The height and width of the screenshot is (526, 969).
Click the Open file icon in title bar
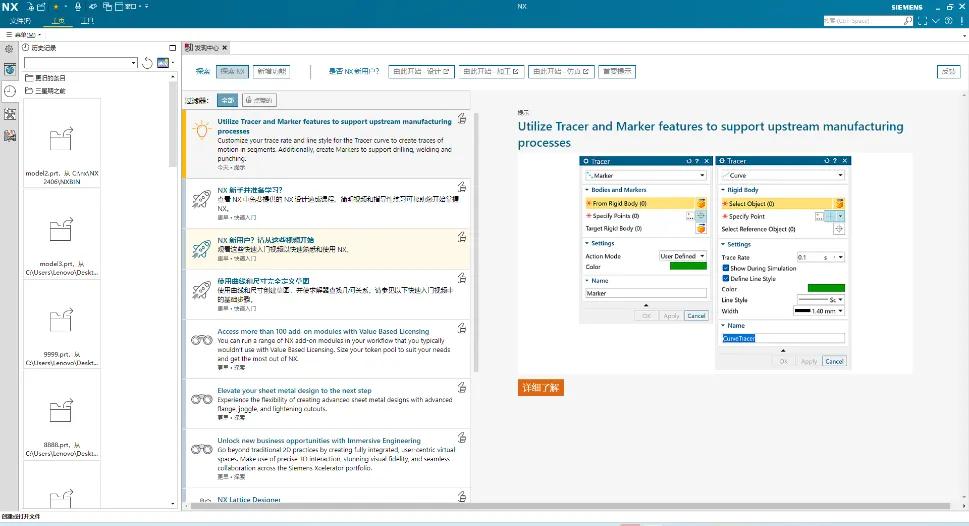41,7
